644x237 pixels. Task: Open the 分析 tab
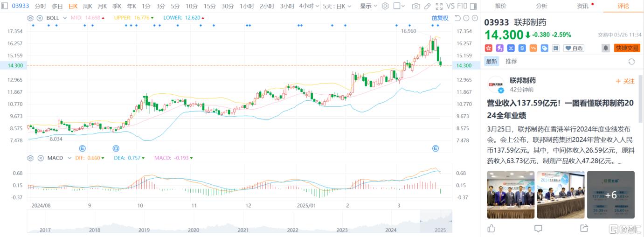coord(541,6)
